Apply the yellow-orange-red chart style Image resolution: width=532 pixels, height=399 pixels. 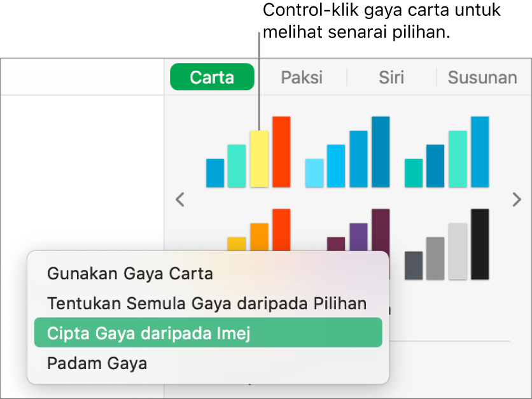click(x=259, y=230)
